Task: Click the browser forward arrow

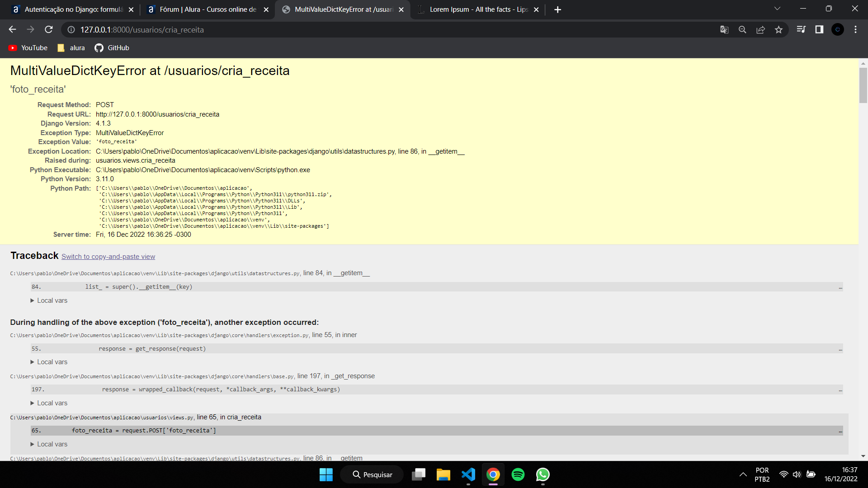Action: 30,29
